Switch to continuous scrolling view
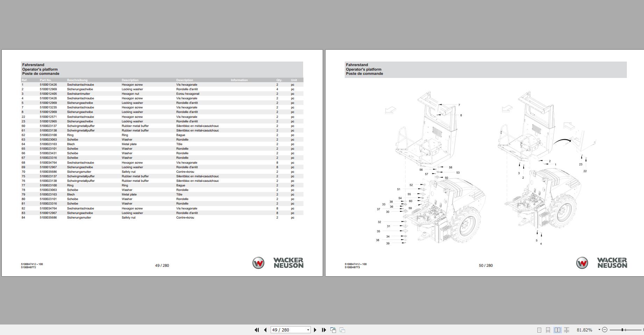 tap(548, 330)
